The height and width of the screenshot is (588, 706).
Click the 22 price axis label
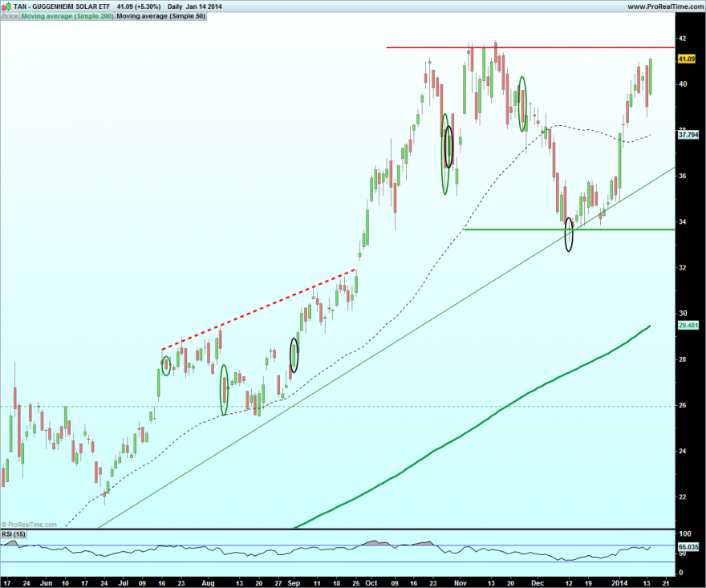click(x=683, y=497)
